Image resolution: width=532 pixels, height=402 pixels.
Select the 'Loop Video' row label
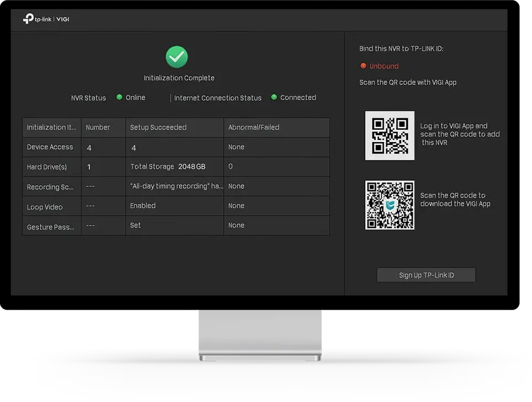[45, 207]
